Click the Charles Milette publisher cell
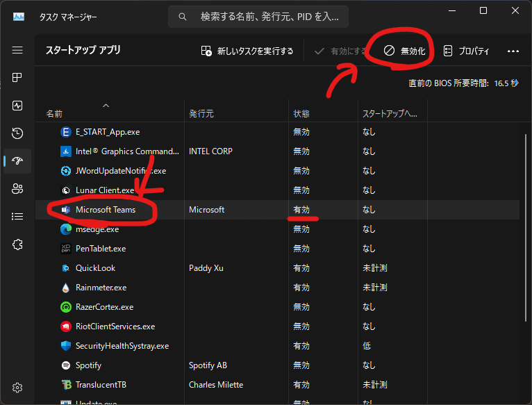Image resolution: width=532 pixels, height=405 pixels. (x=216, y=385)
